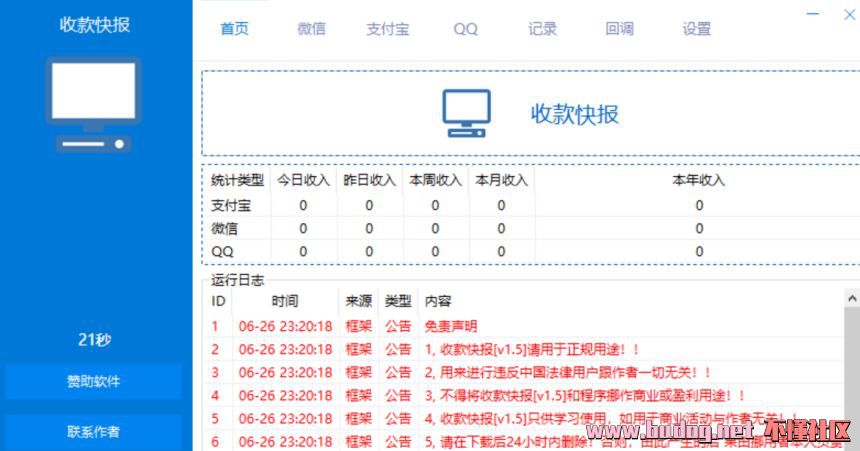Click the 本周收入 column header

[x=435, y=180]
